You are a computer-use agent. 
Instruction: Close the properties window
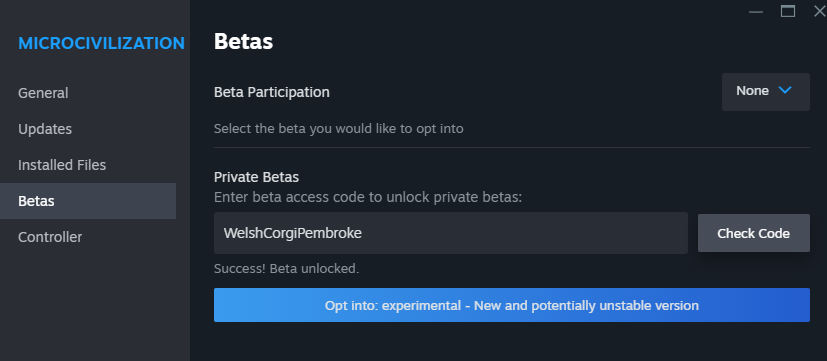tap(820, 11)
